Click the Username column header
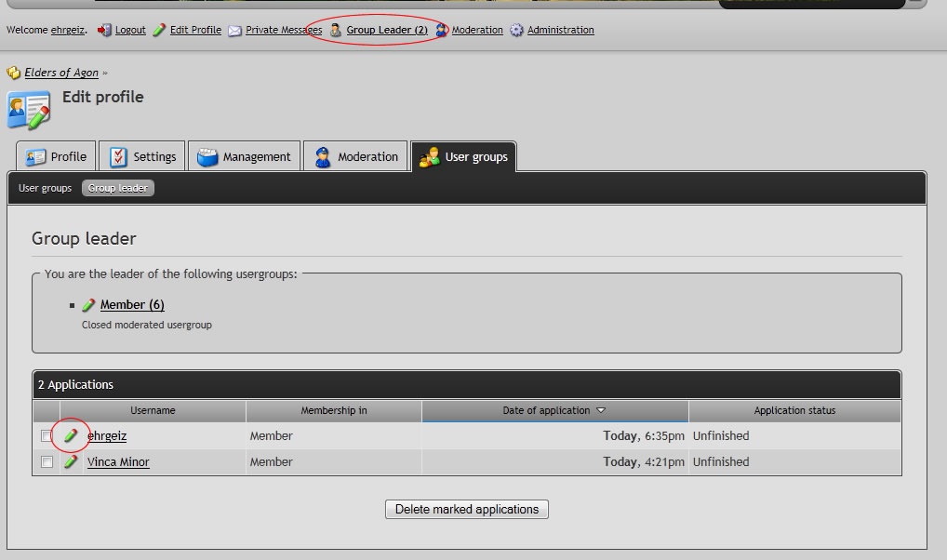Image resolution: width=947 pixels, height=560 pixels. [153, 410]
